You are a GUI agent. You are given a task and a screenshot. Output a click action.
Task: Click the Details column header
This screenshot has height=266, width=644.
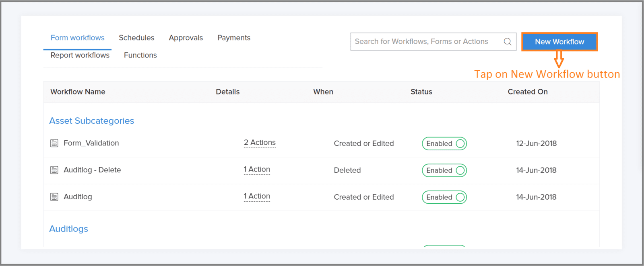(228, 92)
